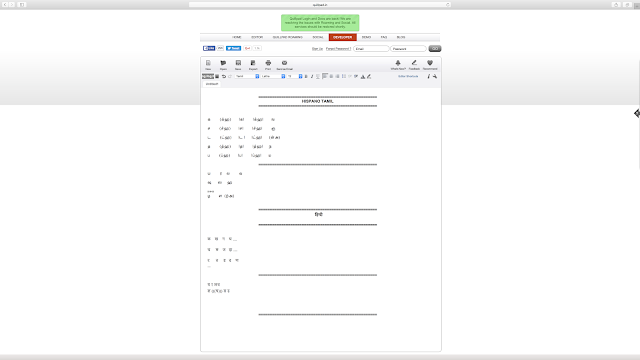Click the browser forward arrow
Image resolution: width=640 pixels, height=360 pixels.
(12, 4)
